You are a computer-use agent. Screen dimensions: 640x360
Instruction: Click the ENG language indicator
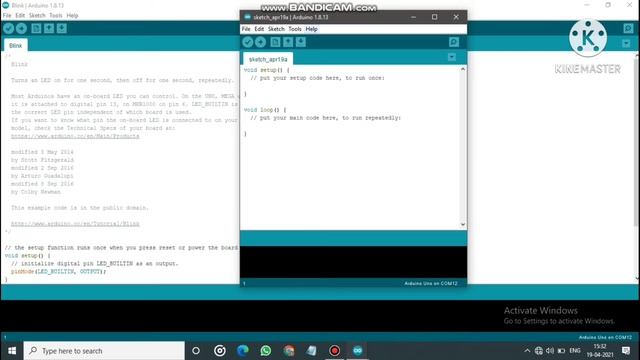click(575, 351)
